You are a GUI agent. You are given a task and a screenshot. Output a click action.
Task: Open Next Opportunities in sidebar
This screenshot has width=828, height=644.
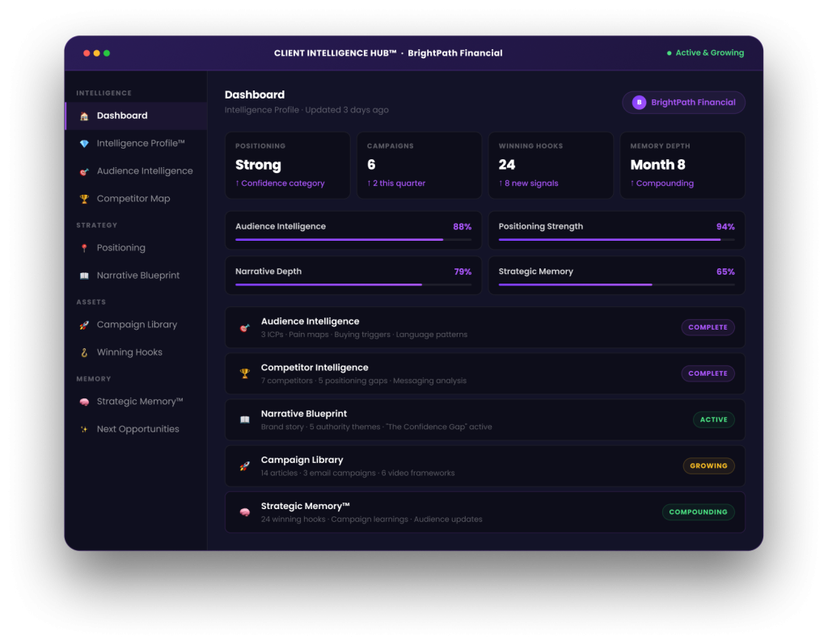pyautogui.click(x=136, y=429)
